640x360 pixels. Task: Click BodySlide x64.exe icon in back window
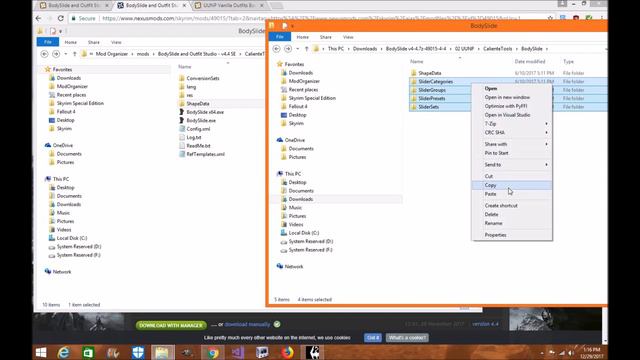click(x=182, y=112)
